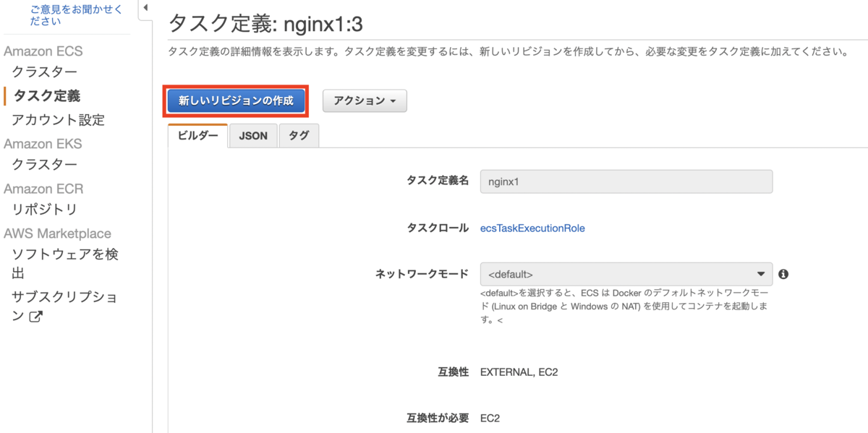Click the <default> network mode help text
The width and height of the screenshot is (868, 433).
[623, 306]
